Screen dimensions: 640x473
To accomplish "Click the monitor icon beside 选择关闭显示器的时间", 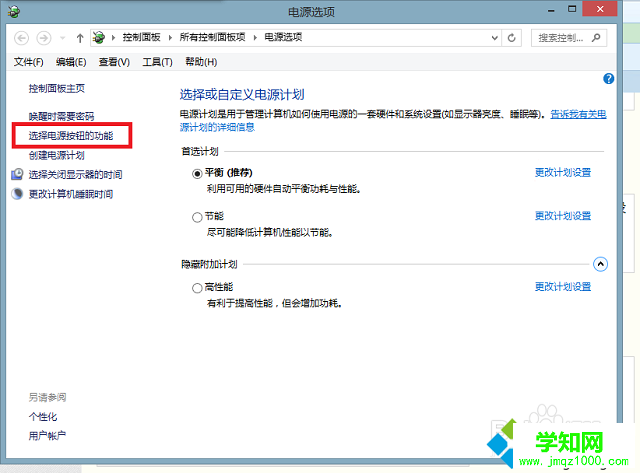I will [x=17, y=174].
